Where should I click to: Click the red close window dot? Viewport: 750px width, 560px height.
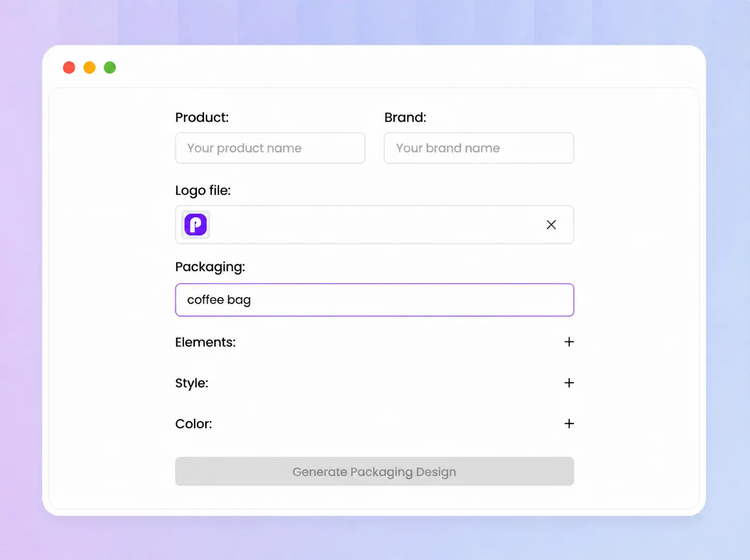(69, 68)
